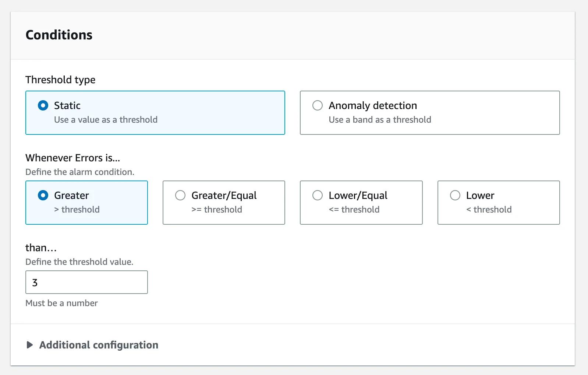The height and width of the screenshot is (375, 588).
Task: Click the Conditions panel heading
Action: point(59,35)
